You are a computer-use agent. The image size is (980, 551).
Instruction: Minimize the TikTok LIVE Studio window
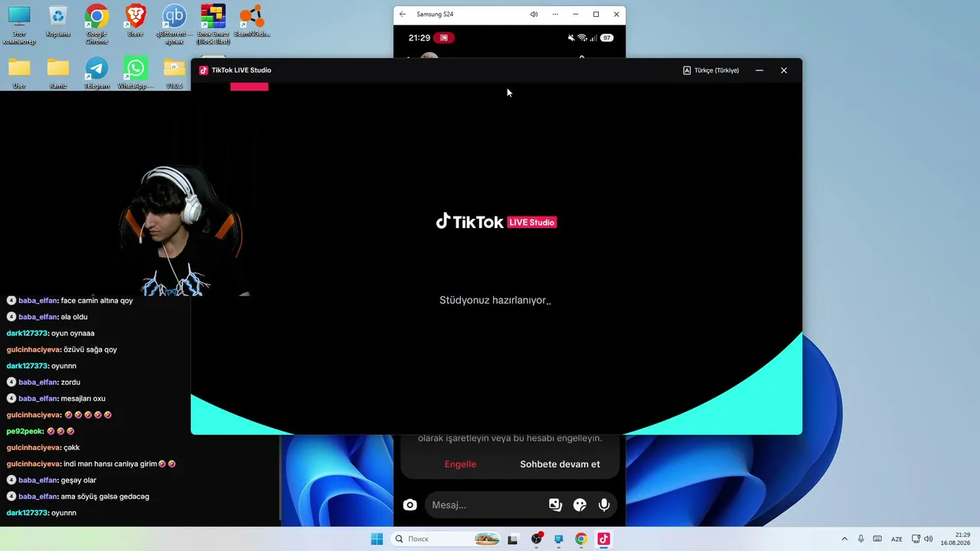[x=759, y=70]
